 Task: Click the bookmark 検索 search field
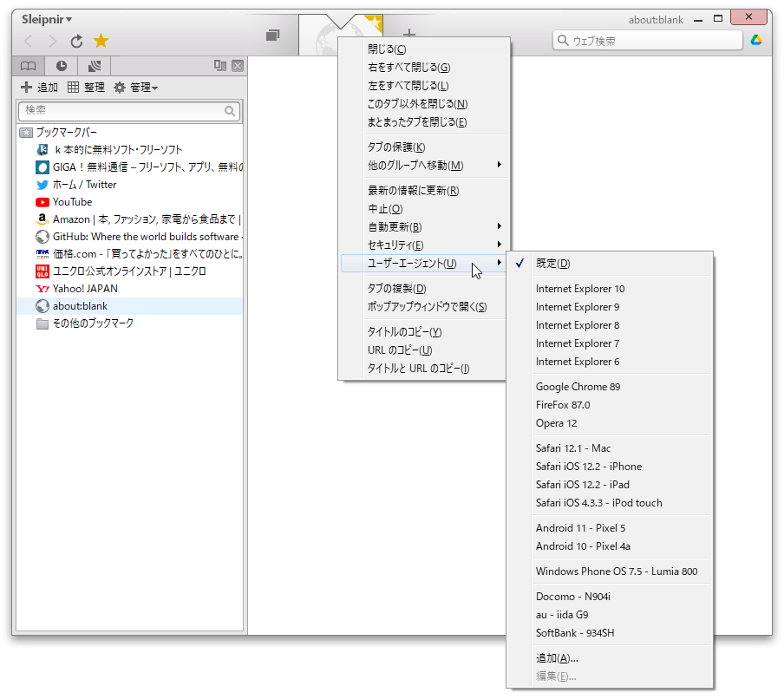129,110
